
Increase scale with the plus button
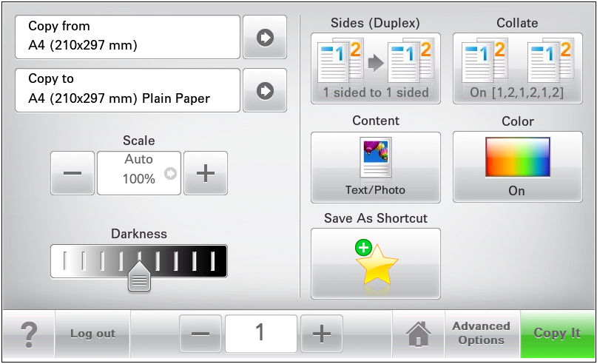click(205, 173)
